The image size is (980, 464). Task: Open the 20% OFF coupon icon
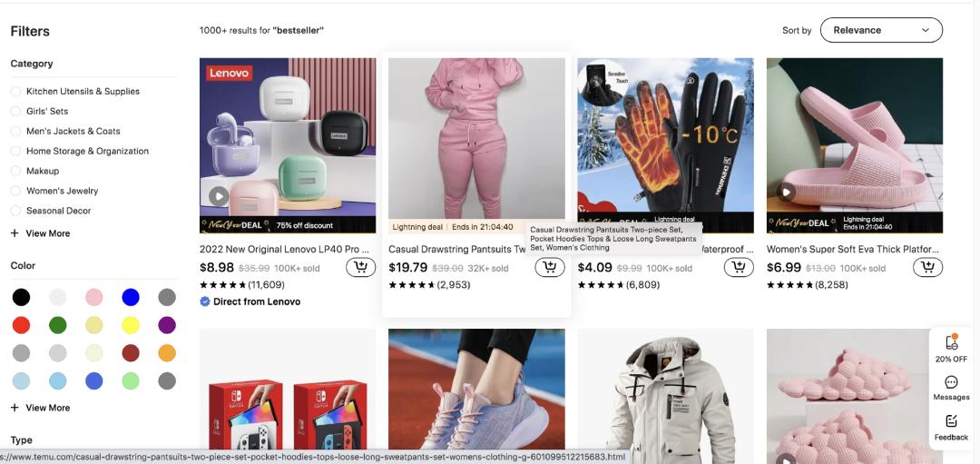[951, 349]
